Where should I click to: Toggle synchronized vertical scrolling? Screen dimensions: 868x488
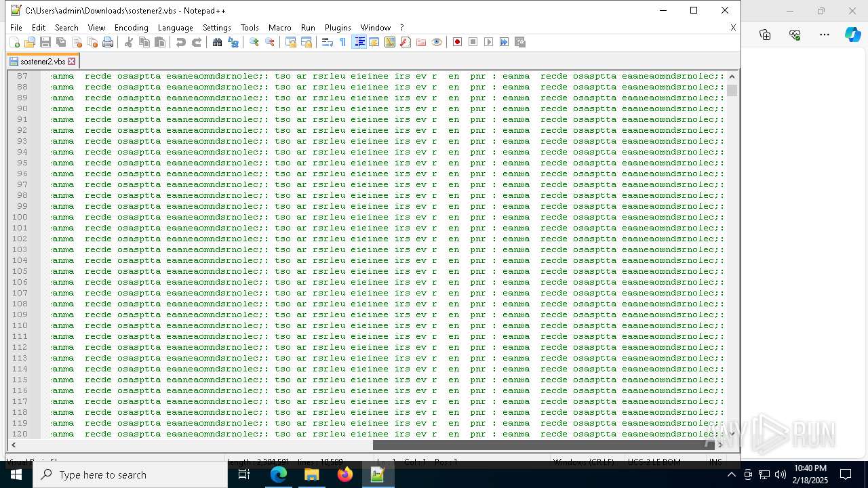click(x=291, y=42)
